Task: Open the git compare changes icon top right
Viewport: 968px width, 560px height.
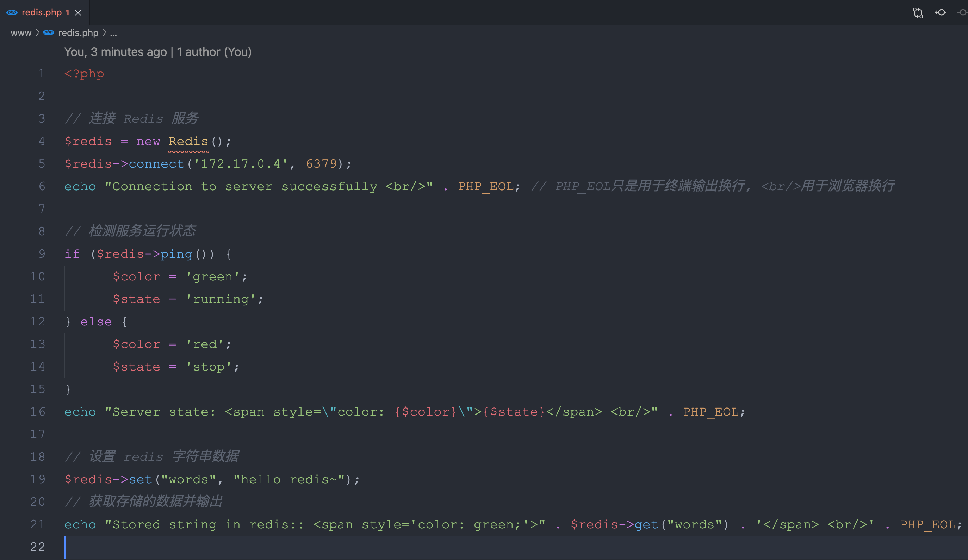Action: coord(918,13)
